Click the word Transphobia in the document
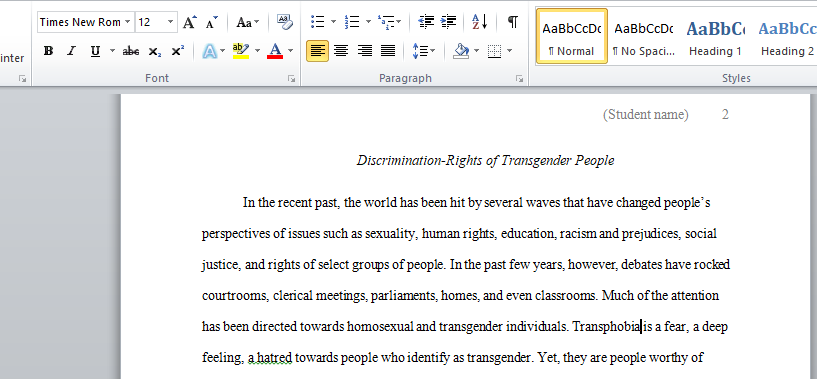This screenshot has width=817, height=379. [607, 327]
